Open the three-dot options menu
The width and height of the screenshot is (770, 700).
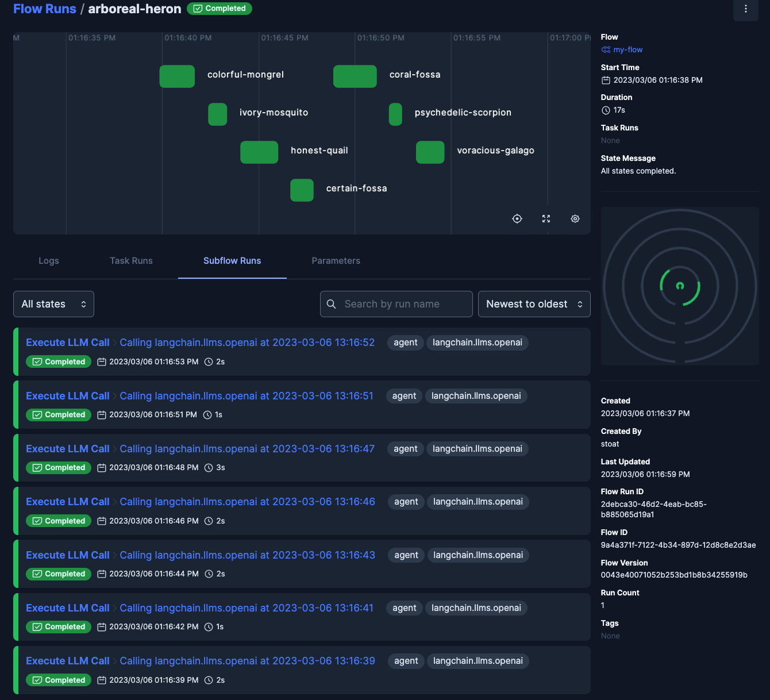(745, 9)
